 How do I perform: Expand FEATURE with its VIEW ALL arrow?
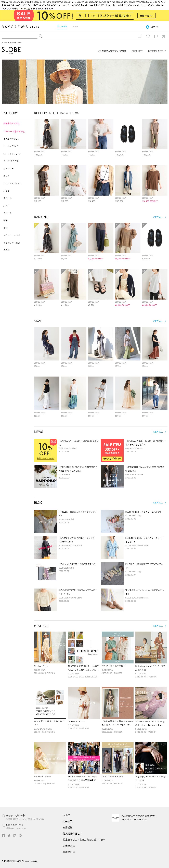(x=159, y=626)
